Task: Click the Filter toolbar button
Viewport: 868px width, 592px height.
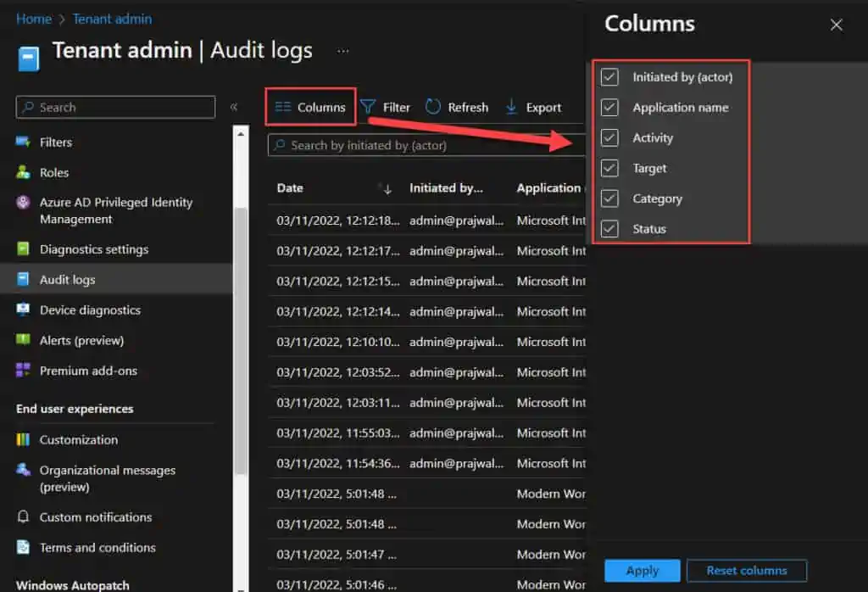Action: (386, 107)
